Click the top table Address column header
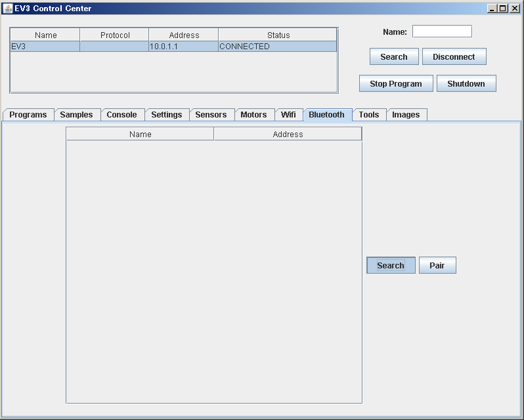This screenshot has width=524, height=420. (184, 35)
